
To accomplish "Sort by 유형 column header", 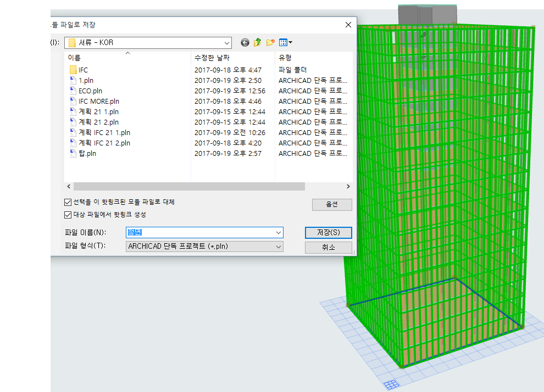I will point(314,58).
